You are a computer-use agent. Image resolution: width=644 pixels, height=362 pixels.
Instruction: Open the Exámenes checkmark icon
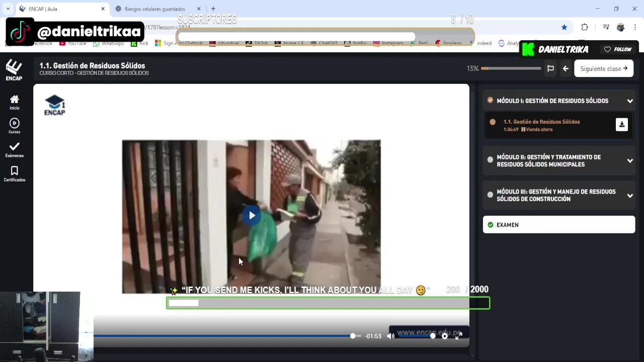[x=15, y=149]
